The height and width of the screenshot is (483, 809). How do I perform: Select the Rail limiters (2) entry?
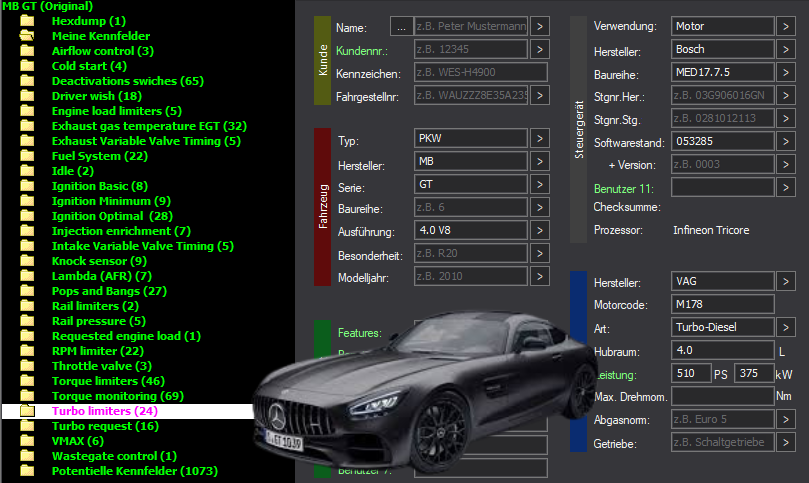click(95, 306)
